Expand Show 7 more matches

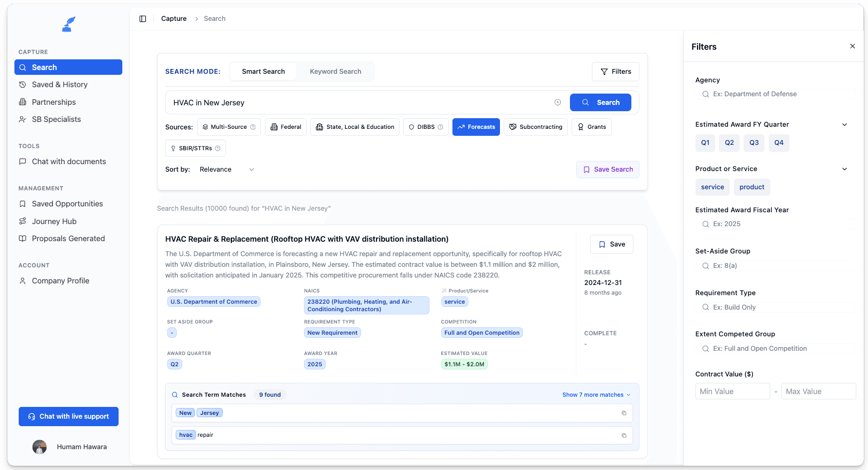(596, 395)
